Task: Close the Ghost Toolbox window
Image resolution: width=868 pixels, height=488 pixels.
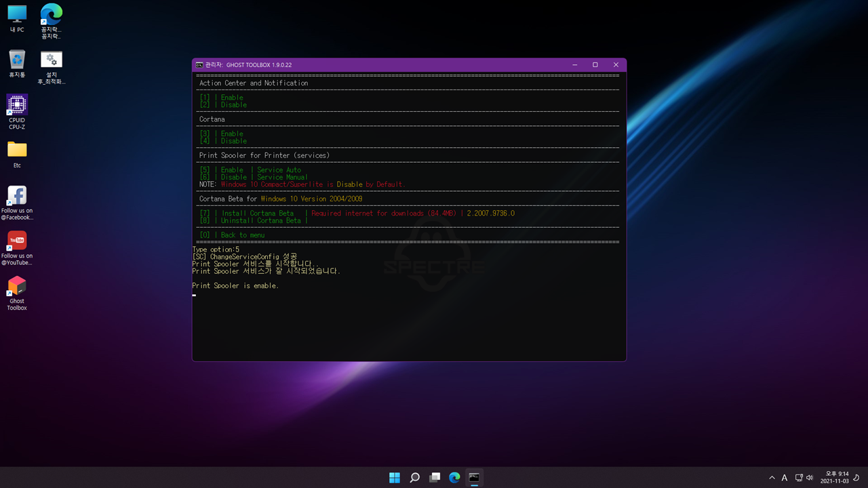Action: tap(616, 65)
